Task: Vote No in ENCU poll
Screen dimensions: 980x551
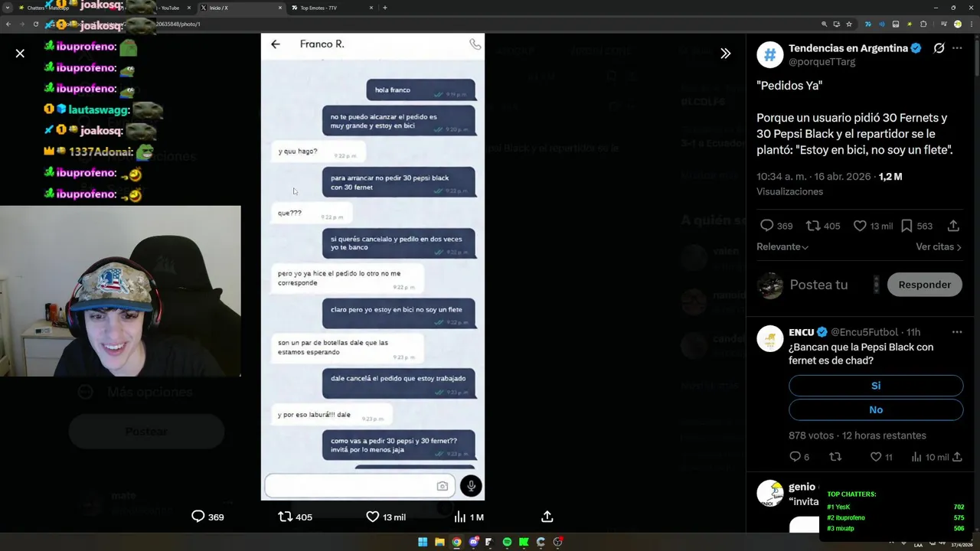Action: 876,410
